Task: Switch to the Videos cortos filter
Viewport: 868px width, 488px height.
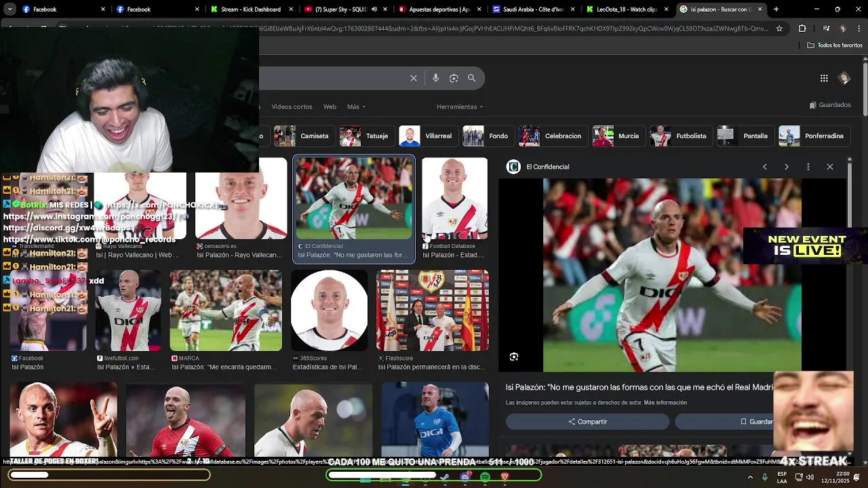Action: coord(292,106)
